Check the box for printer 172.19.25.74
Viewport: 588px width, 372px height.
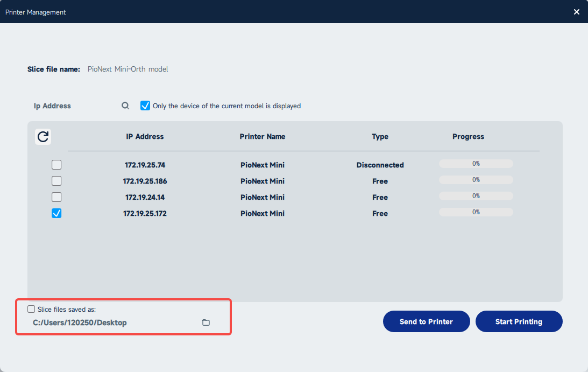(x=56, y=165)
